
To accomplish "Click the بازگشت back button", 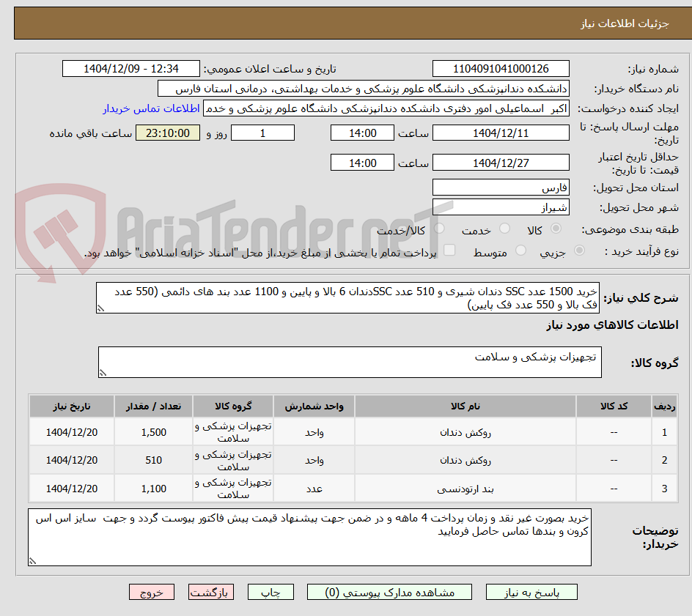I will [211, 592].
